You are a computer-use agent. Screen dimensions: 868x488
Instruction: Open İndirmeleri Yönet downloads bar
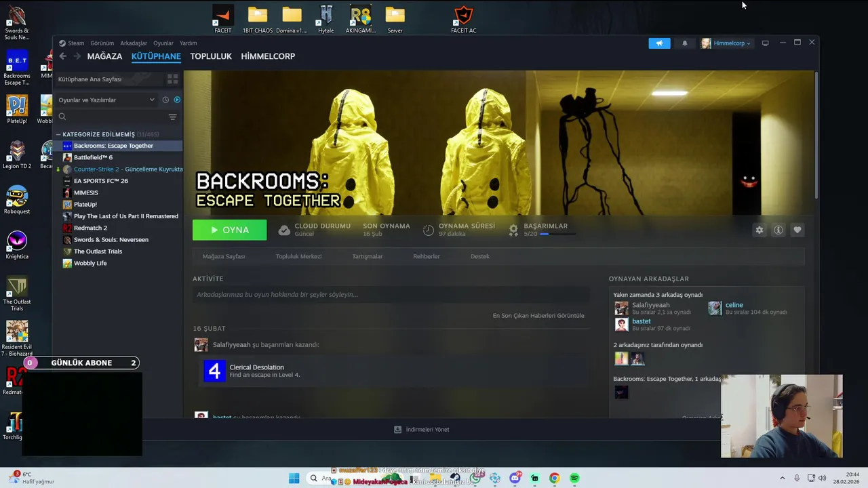coord(422,429)
